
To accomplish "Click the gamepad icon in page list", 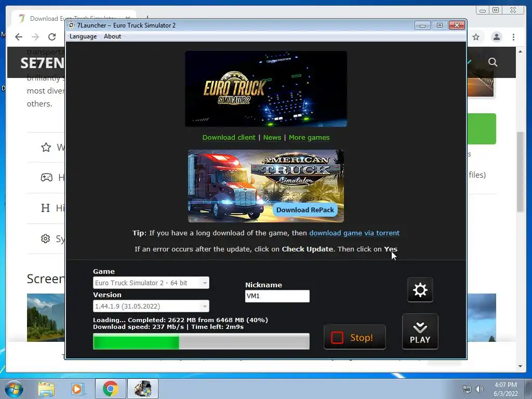I will tap(46, 177).
